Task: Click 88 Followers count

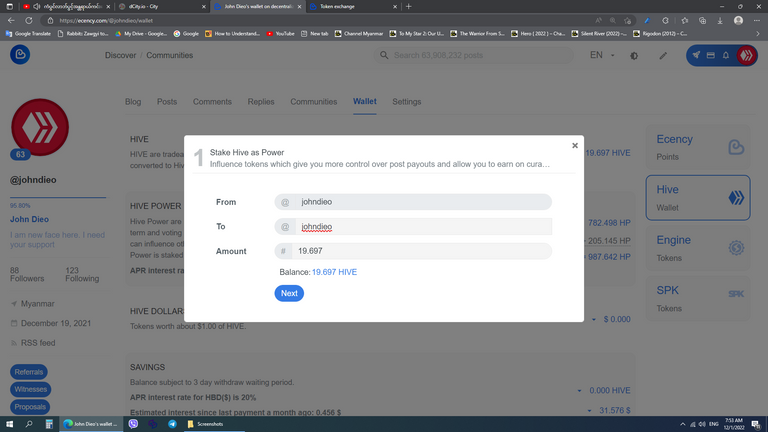Action: tap(27, 274)
